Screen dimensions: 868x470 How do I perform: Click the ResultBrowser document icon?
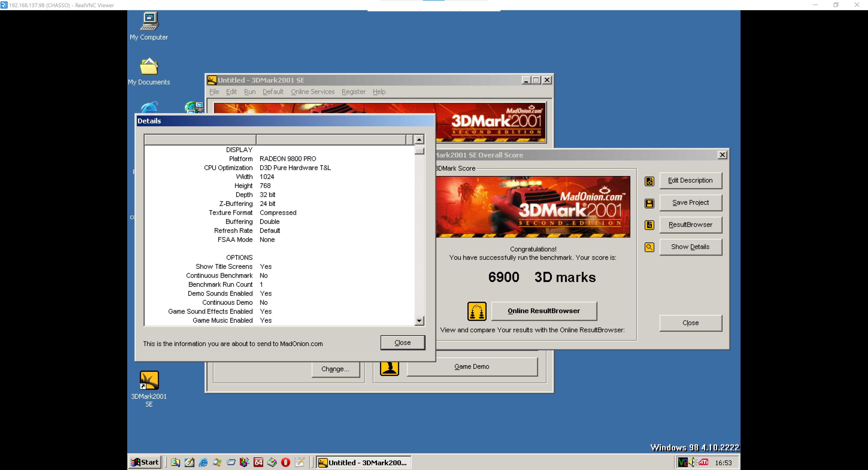pos(649,225)
